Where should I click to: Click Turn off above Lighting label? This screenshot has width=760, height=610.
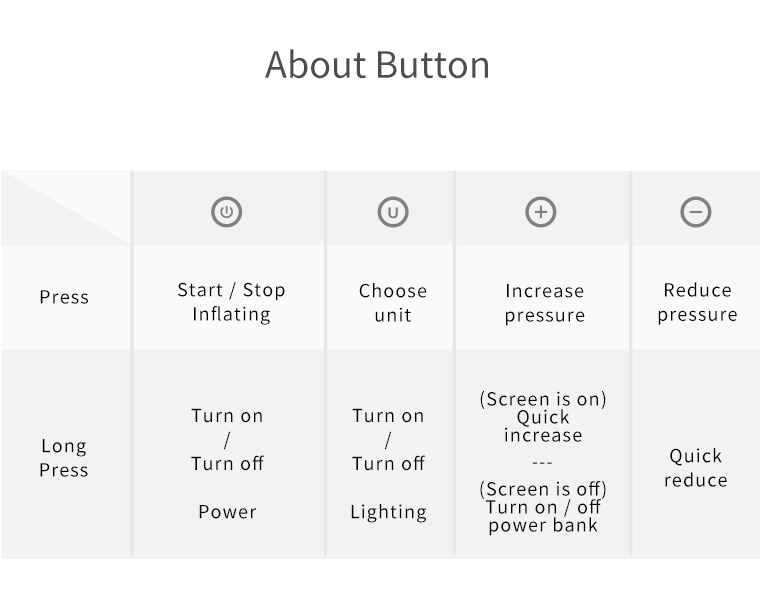click(388, 464)
